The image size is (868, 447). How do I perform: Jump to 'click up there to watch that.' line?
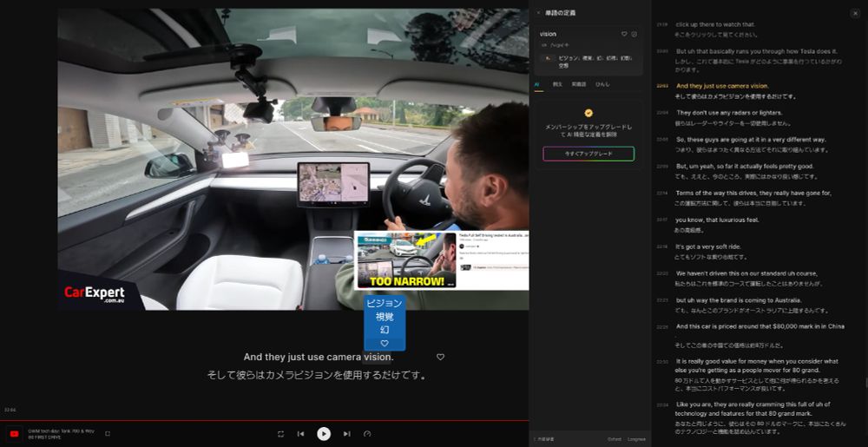click(715, 24)
